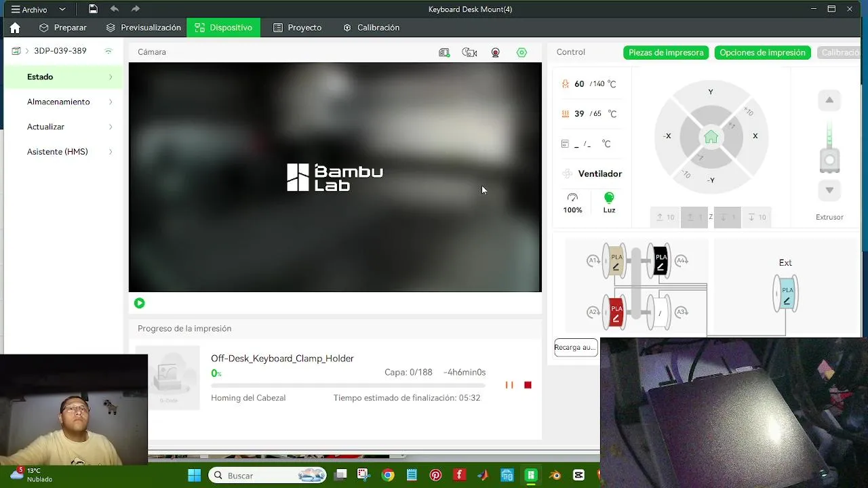Select the light blue Ext spool
Screen dimensions: 868x488
787,294
